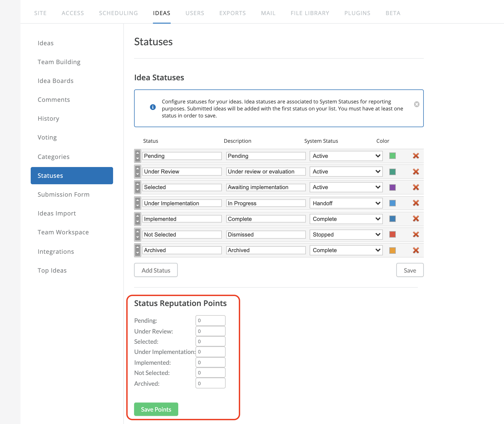Open Stopped system status dropdown
Viewport: 504px width, 424px height.
coord(346,235)
